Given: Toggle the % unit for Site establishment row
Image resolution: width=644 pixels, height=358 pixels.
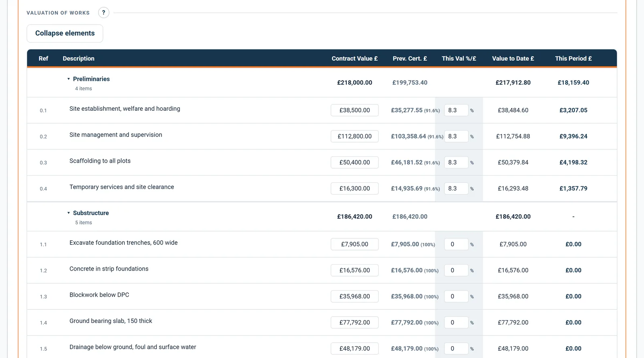Looking at the screenshot, I should coord(472,111).
